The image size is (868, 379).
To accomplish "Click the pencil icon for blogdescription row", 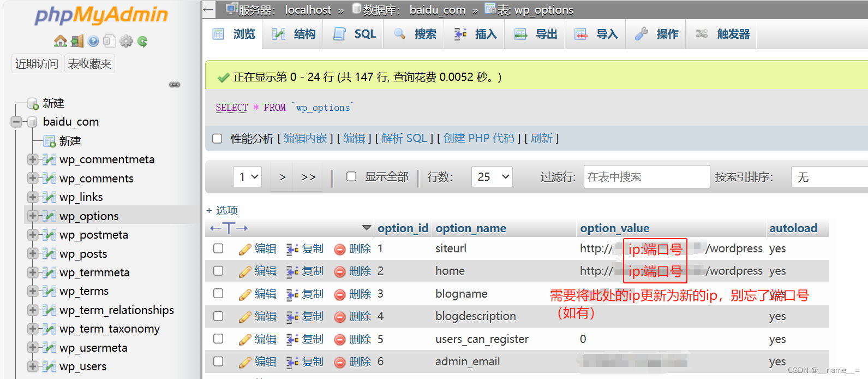I will click(245, 317).
